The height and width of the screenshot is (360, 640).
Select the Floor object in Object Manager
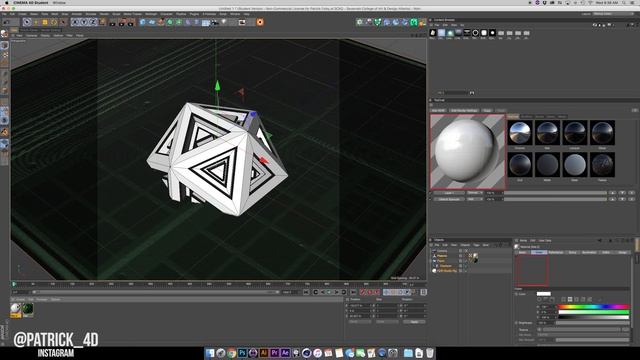pos(441,261)
